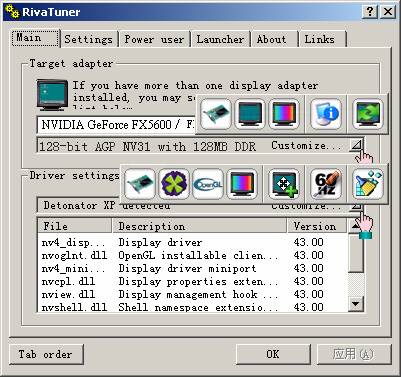
Task: Open the Launcher tab
Action: click(220, 39)
